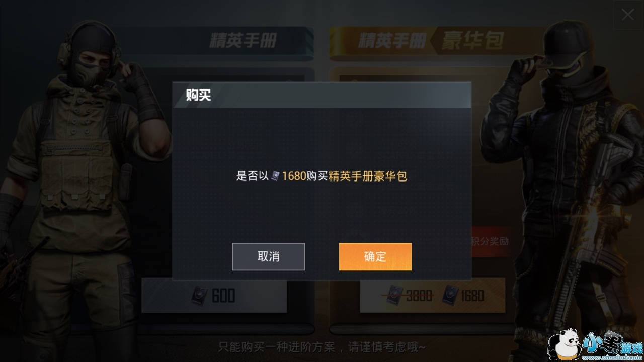Click the yellow 1680 amount in the dialog message
The image size is (644, 362).
point(294,176)
